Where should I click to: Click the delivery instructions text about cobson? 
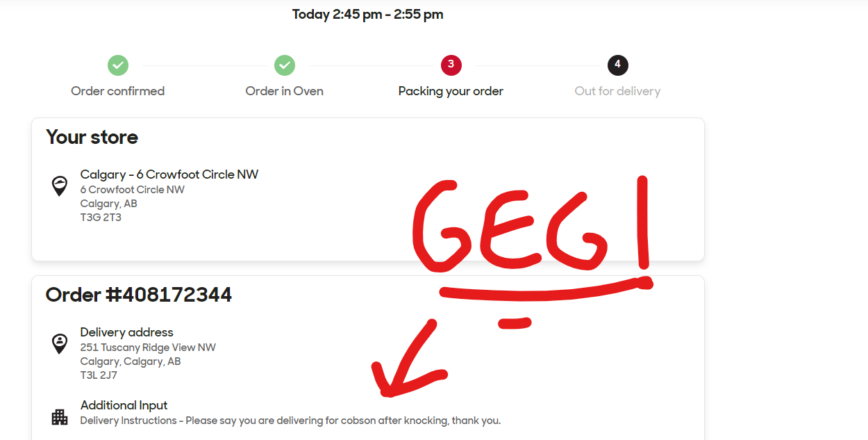coord(290,421)
